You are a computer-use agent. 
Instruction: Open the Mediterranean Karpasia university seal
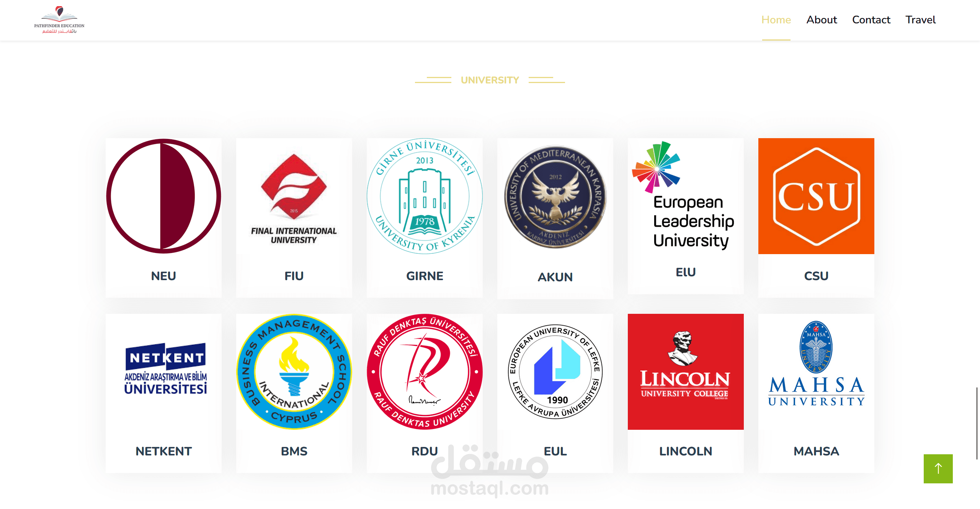[555, 197]
